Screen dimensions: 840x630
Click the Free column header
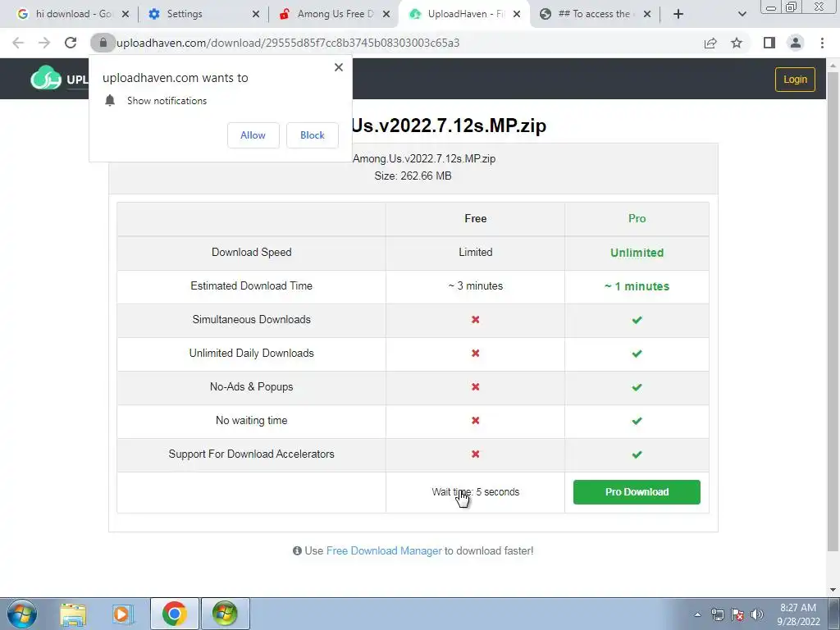point(475,218)
